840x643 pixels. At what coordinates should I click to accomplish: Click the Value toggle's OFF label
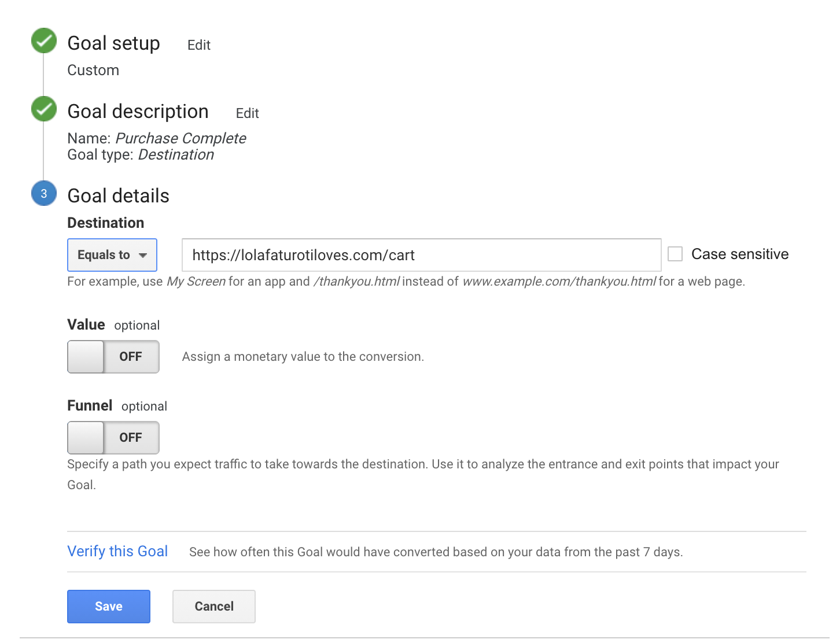point(131,357)
